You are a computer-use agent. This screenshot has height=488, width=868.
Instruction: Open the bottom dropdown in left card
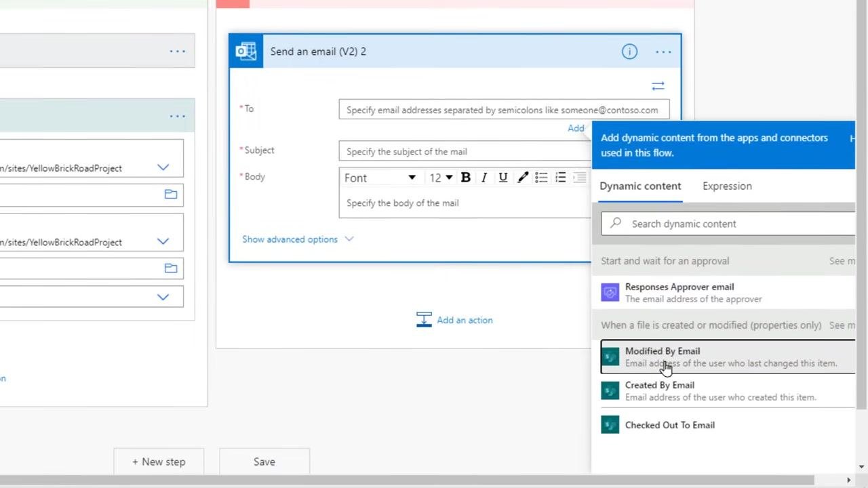tap(163, 297)
